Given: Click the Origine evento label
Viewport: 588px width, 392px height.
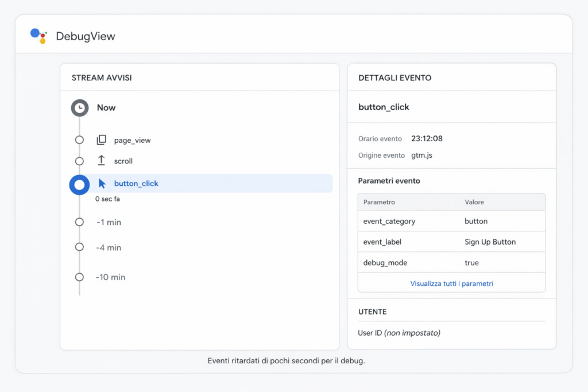Looking at the screenshot, I should point(381,155).
